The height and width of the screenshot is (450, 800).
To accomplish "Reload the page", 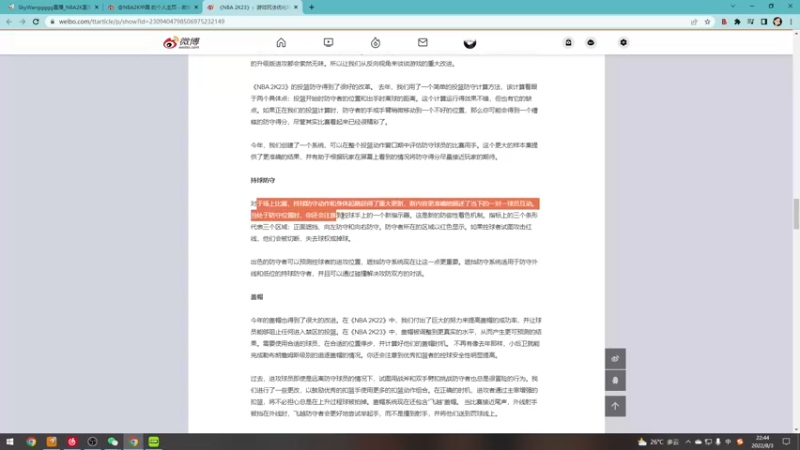I will point(36,21).
